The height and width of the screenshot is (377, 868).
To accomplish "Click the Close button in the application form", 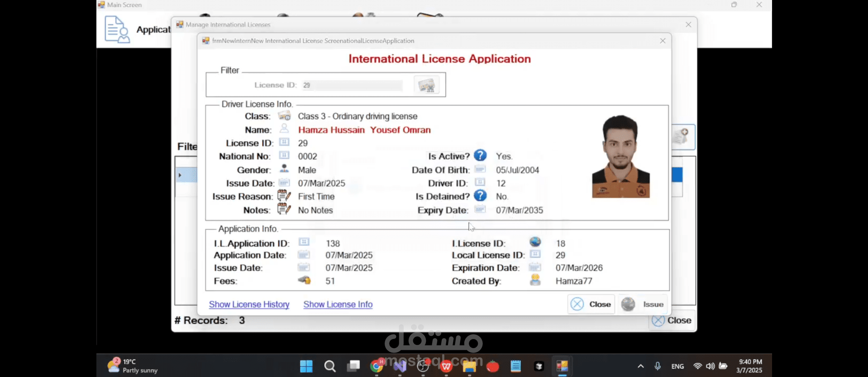I will pyautogui.click(x=591, y=304).
